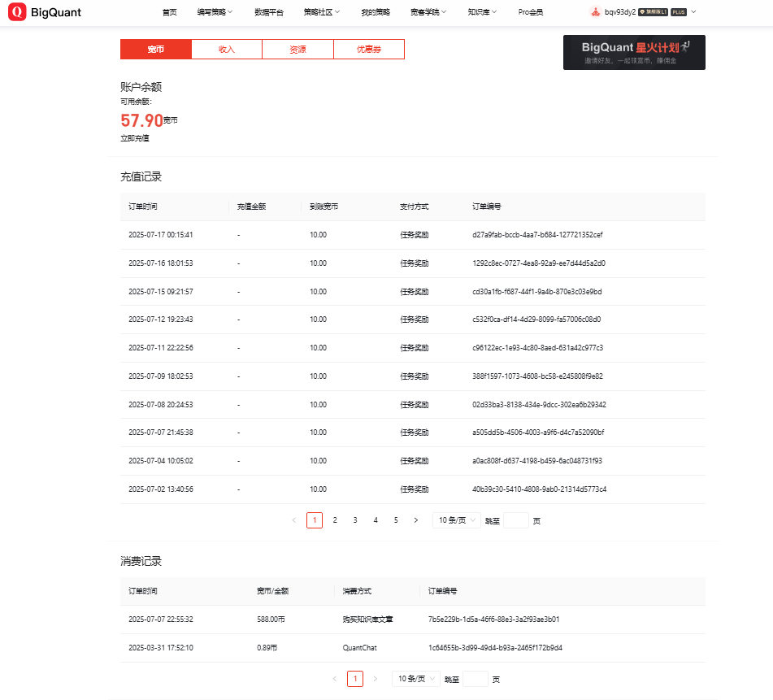Go to next page of recharge records
This screenshot has width=773, height=700.
pyautogui.click(x=416, y=520)
